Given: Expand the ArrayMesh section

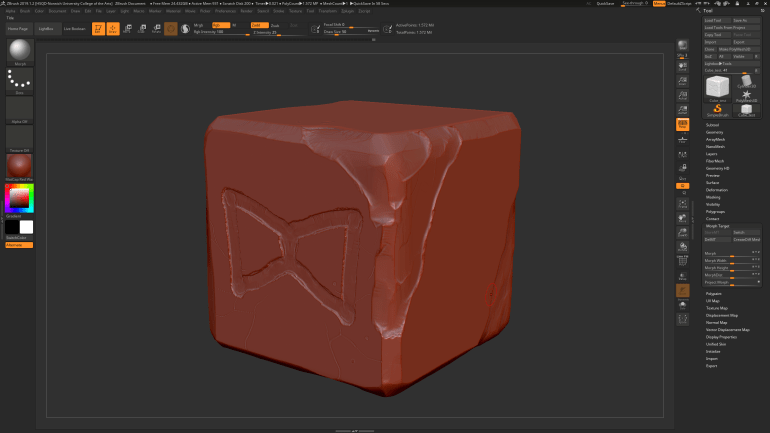Looking at the screenshot, I should (x=715, y=139).
